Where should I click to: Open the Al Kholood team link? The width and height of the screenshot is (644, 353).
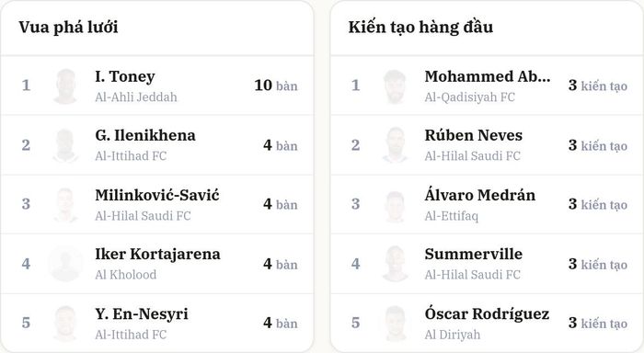(126, 275)
